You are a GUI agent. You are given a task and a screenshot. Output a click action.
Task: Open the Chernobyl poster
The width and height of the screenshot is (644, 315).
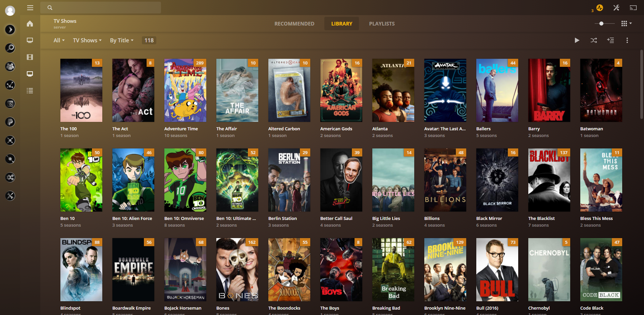tap(549, 270)
